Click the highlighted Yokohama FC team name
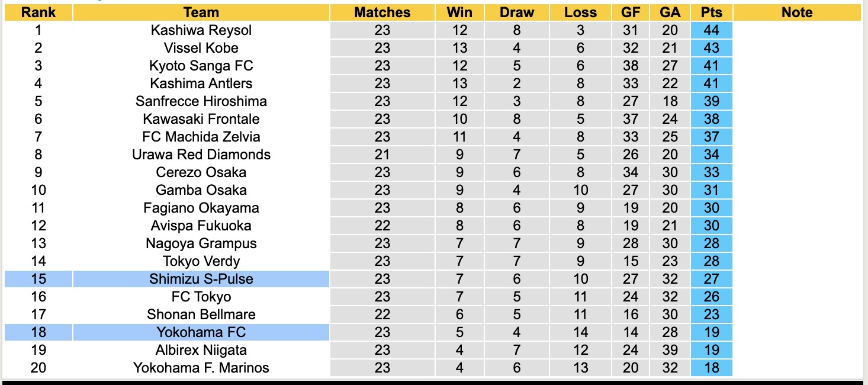 click(201, 332)
